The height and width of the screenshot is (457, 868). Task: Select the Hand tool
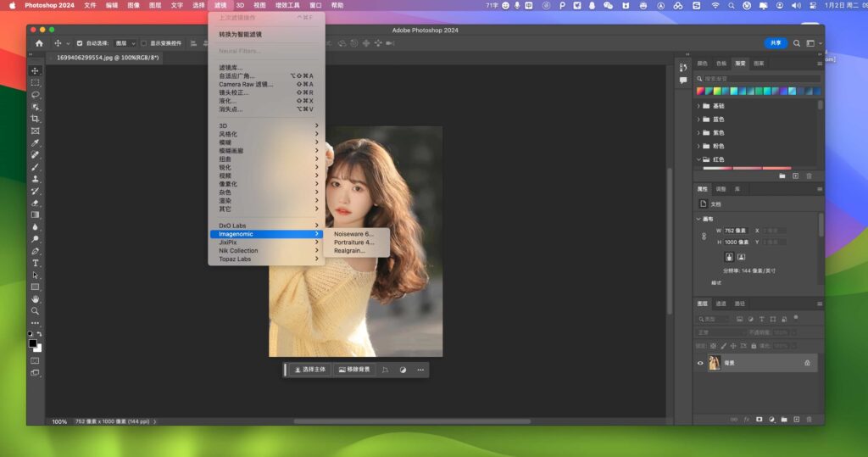coord(35,299)
